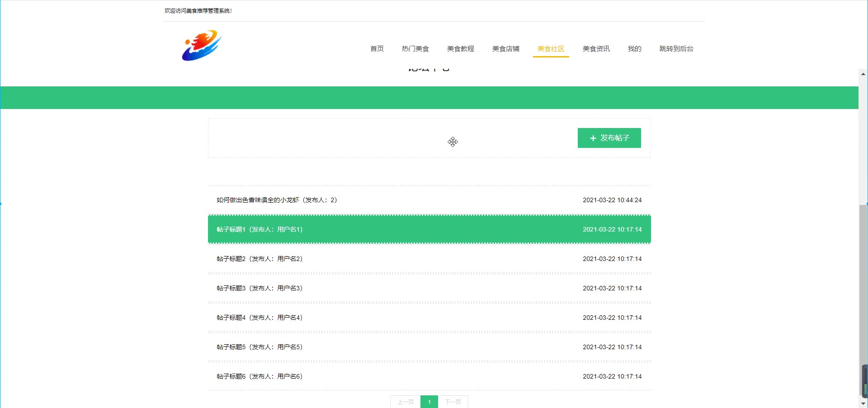Screen dimensions: 868x408
Task: Open highlighted post 帖子标题1
Action: (259, 229)
